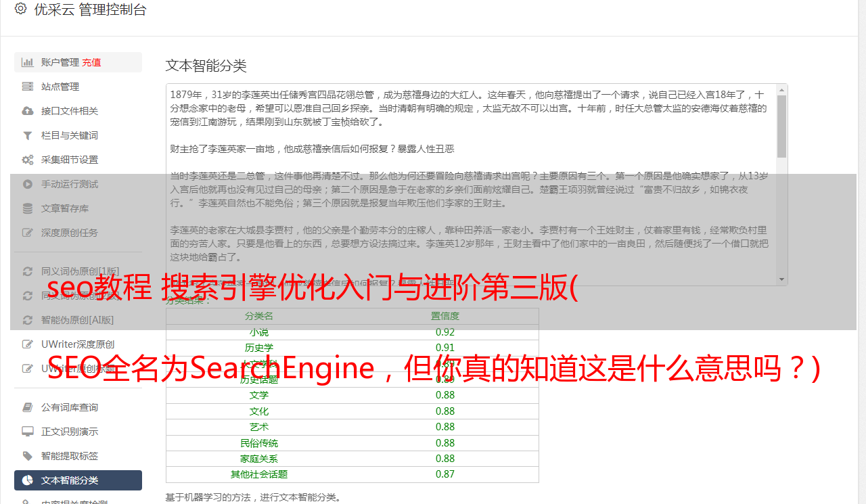Image resolution: width=866 pixels, height=504 pixels.
Task: Click the 0.88 value in the 民俗传统 row
Action: pos(445,443)
